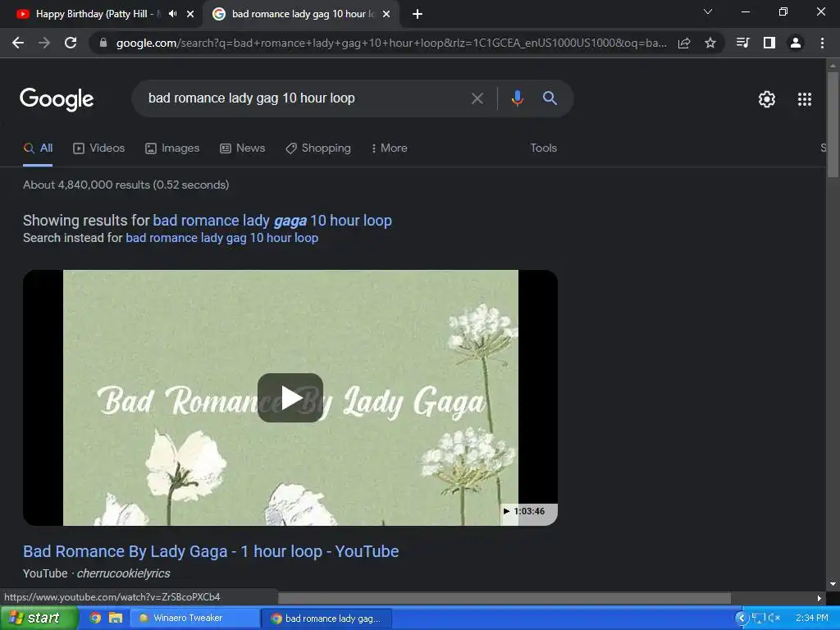840x630 pixels.
Task: Open Bad Romance 1 hour loop result
Action: (x=211, y=551)
